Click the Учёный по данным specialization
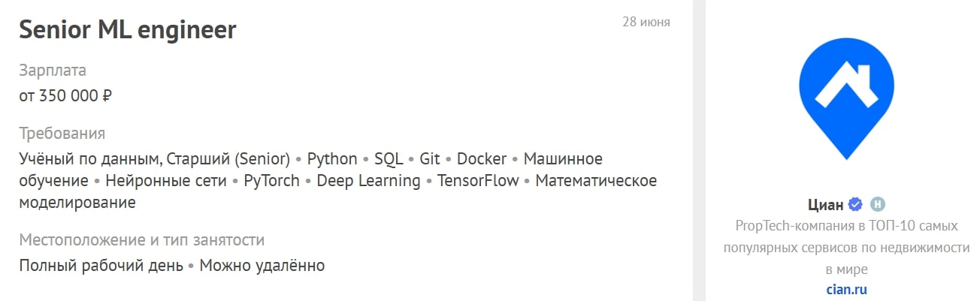 click(89, 159)
